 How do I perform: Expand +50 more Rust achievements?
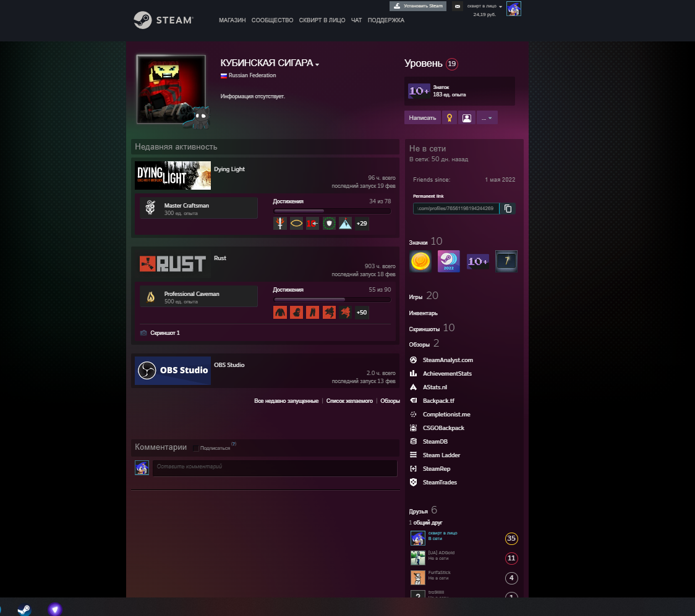[362, 312]
